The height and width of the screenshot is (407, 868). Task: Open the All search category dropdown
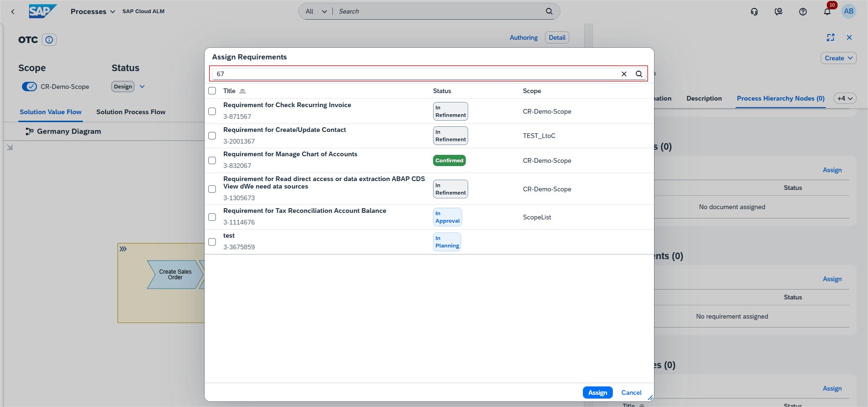[316, 12]
